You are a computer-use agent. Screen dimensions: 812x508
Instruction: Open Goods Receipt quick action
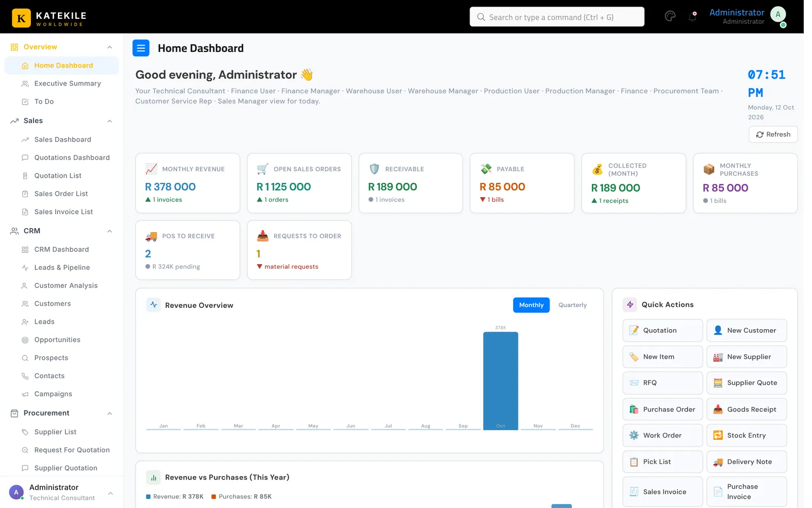coord(747,409)
